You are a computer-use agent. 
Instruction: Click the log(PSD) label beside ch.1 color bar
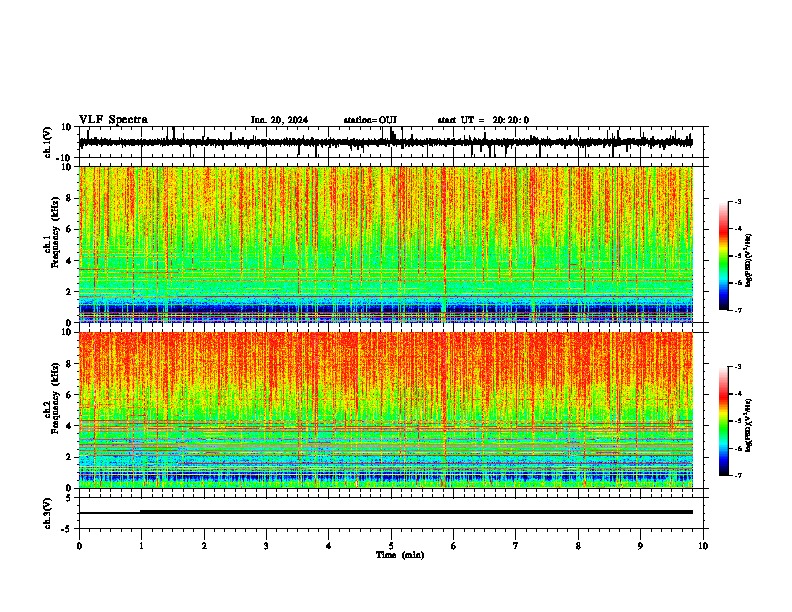748,261
